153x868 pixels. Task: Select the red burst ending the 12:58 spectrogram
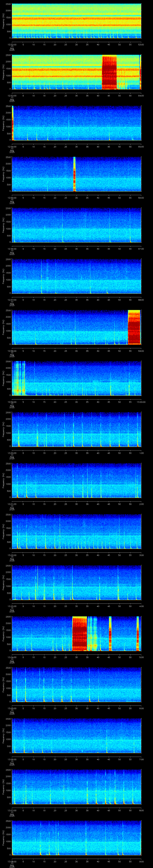pyautogui.click(x=134, y=327)
